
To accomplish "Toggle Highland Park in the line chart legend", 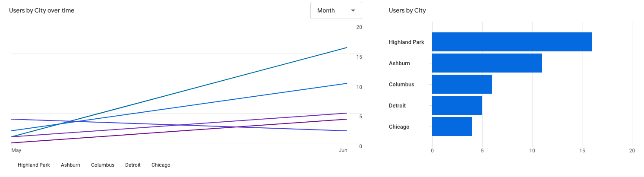I will tap(34, 165).
